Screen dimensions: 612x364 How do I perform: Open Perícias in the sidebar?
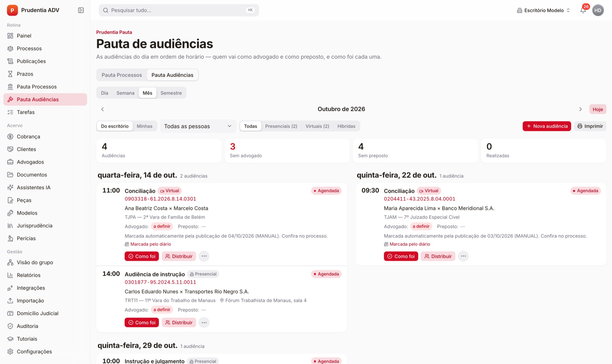click(45, 238)
